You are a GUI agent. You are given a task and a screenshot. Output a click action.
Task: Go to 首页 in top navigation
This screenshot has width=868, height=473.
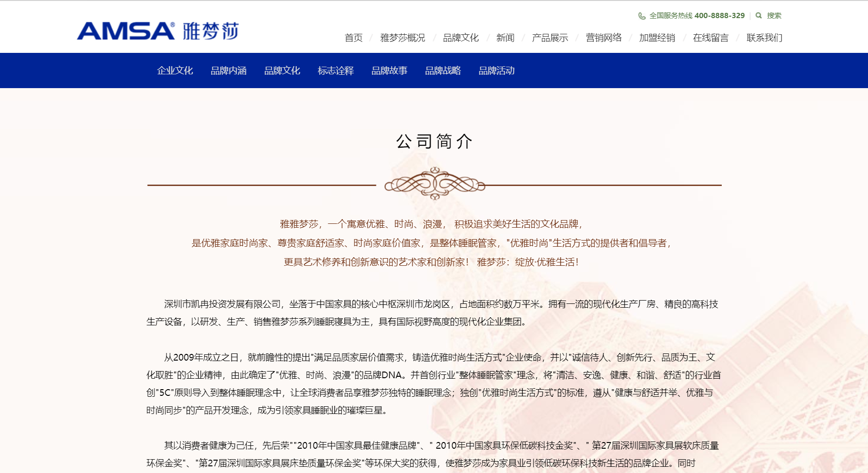(353, 38)
